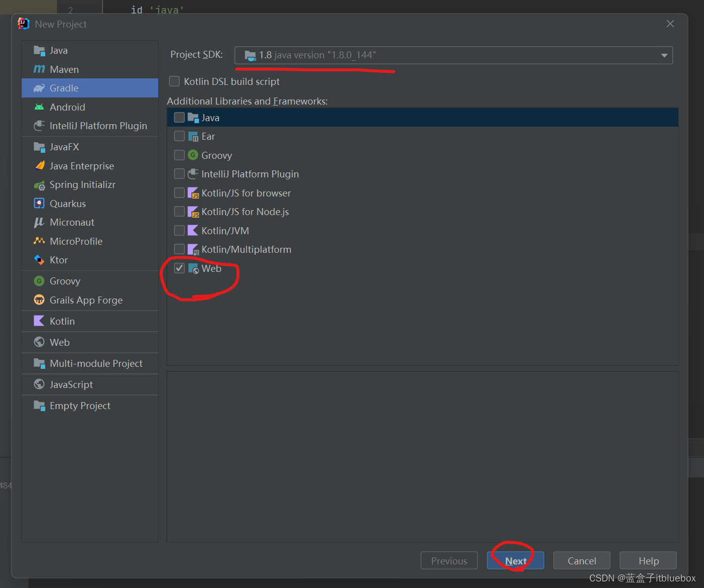Check the Groovy framework checkbox
Screen dimensions: 704x588
pos(179,155)
